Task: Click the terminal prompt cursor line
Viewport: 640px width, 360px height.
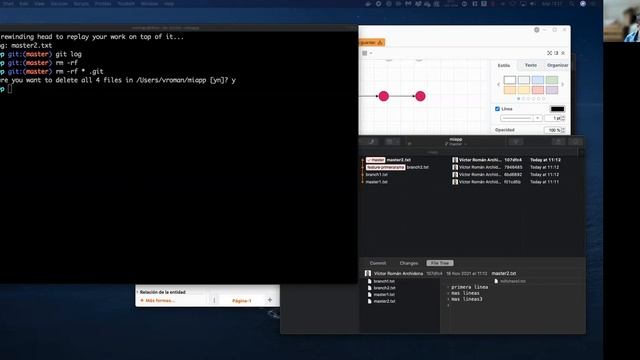Action: point(10,89)
